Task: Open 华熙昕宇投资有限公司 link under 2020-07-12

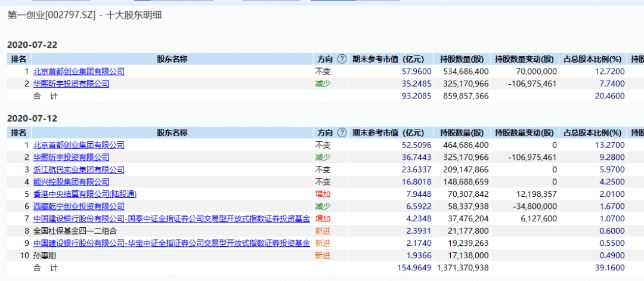Action: pos(71,158)
